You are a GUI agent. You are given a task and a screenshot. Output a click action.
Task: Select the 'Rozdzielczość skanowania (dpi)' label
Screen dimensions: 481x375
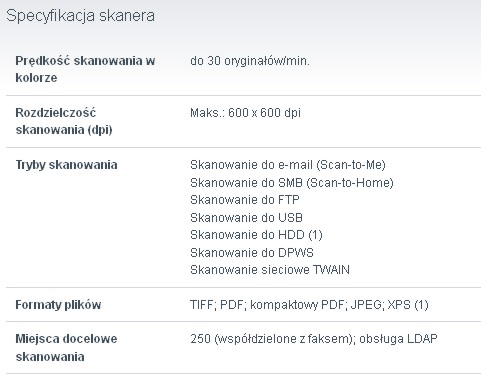(x=64, y=121)
